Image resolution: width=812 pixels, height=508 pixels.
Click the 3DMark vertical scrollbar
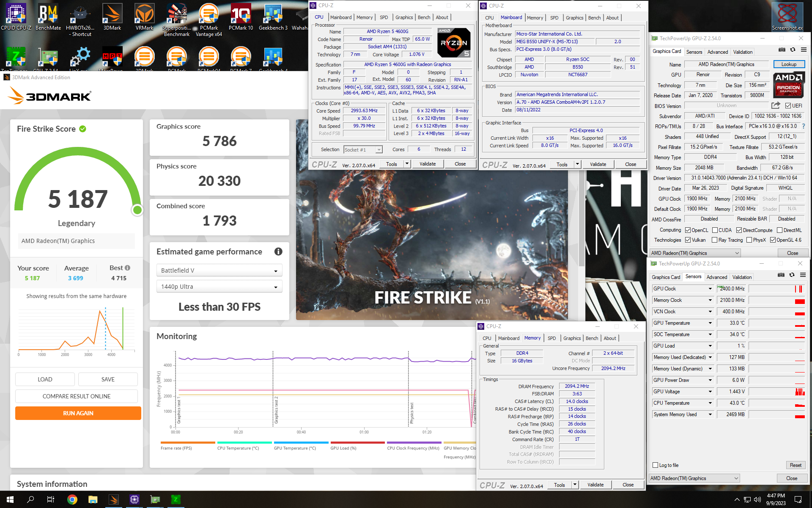click(x=582, y=219)
